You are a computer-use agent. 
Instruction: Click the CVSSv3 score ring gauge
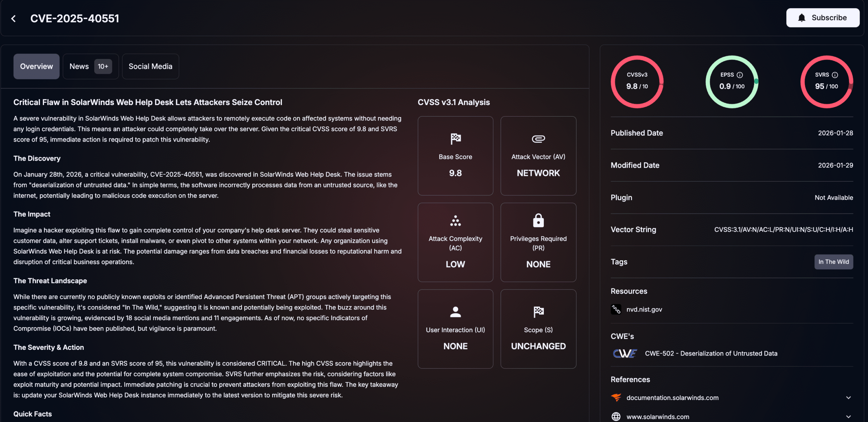click(x=637, y=81)
